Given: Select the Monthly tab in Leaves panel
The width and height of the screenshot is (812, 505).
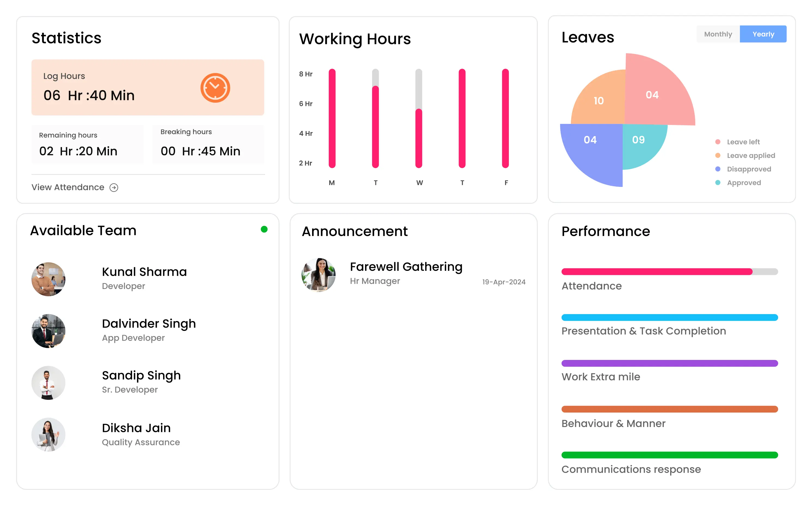Looking at the screenshot, I should click(x=717, y=34).
